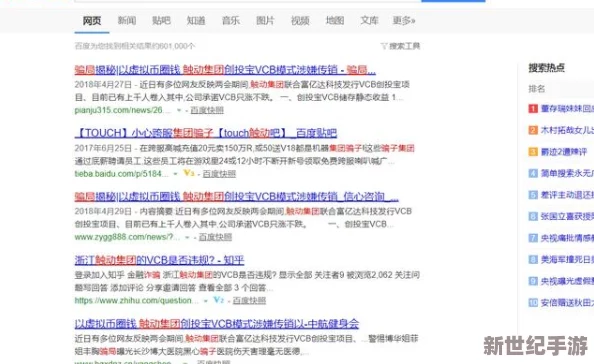Click the V2 credibility badge on zhihu result
This screenshot has height=364, width=594.
[219, 300]
